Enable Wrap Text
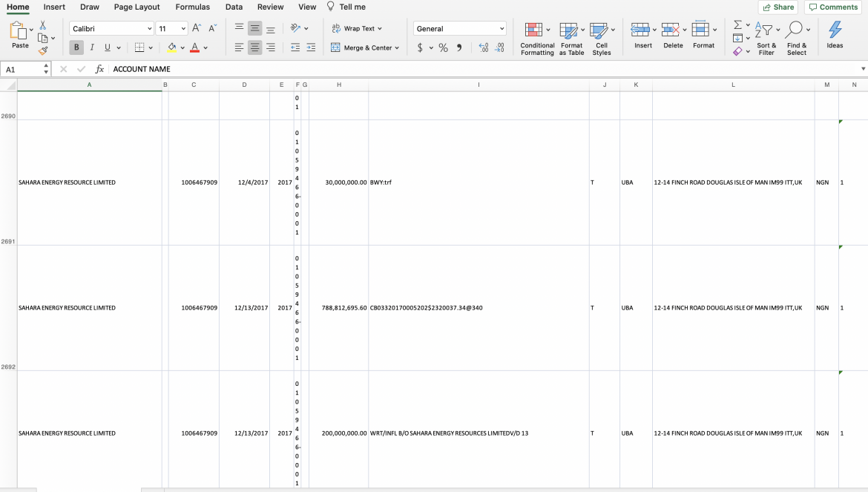The height and width of the screenshot is (492, 868). pos(353,28)
